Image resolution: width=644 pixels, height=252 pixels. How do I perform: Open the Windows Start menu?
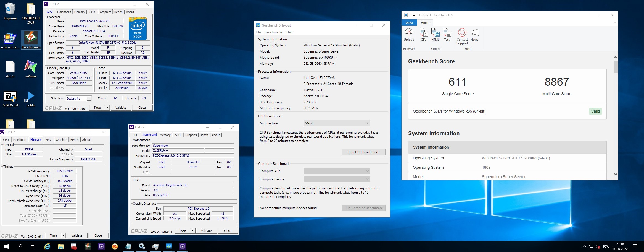click(7, 246)
